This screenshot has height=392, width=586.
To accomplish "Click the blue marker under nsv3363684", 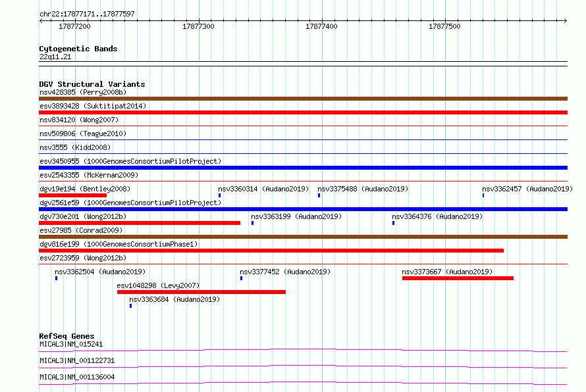I will pos(131,306).
